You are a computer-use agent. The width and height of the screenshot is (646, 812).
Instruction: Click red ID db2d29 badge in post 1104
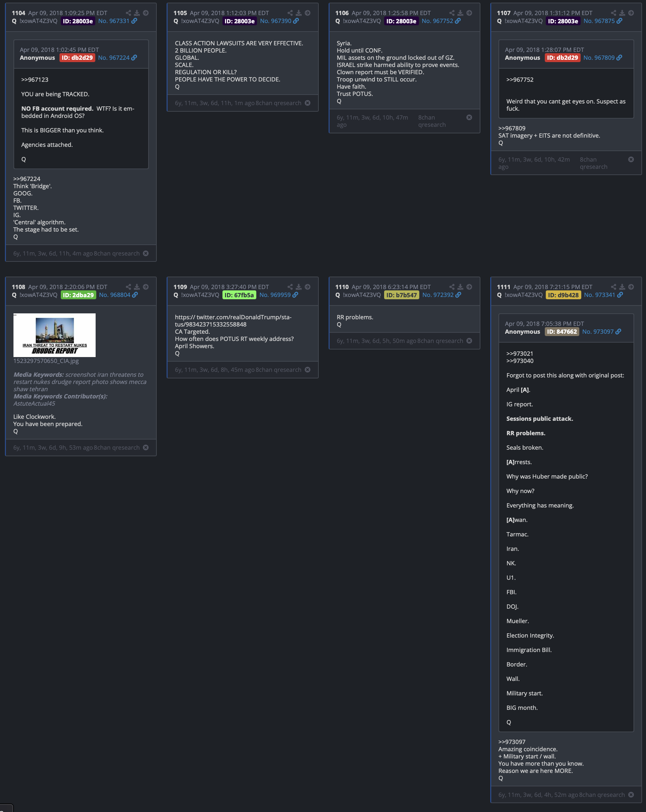point(77,57)
